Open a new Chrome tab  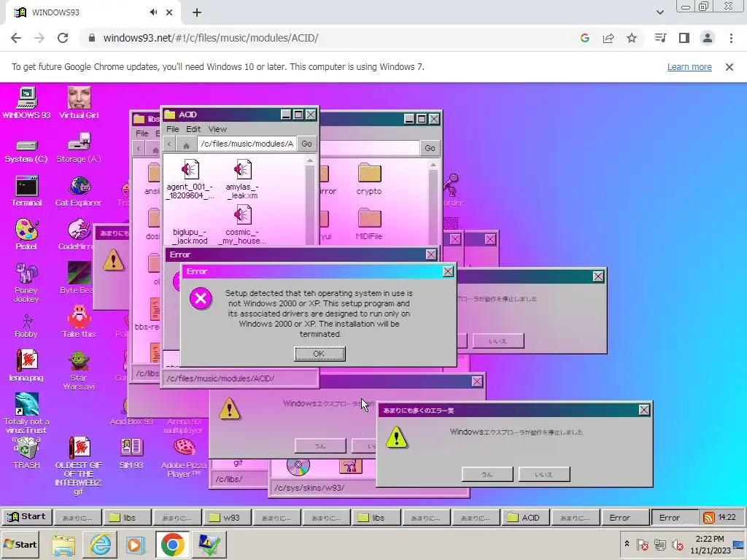[x=197, y=12]
